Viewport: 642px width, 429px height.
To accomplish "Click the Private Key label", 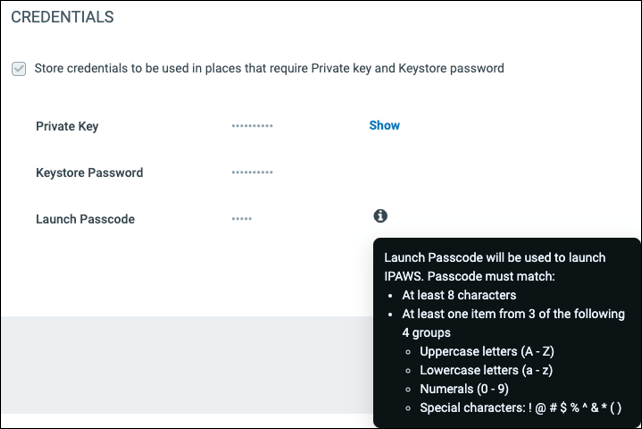I will tap(67, 127).
